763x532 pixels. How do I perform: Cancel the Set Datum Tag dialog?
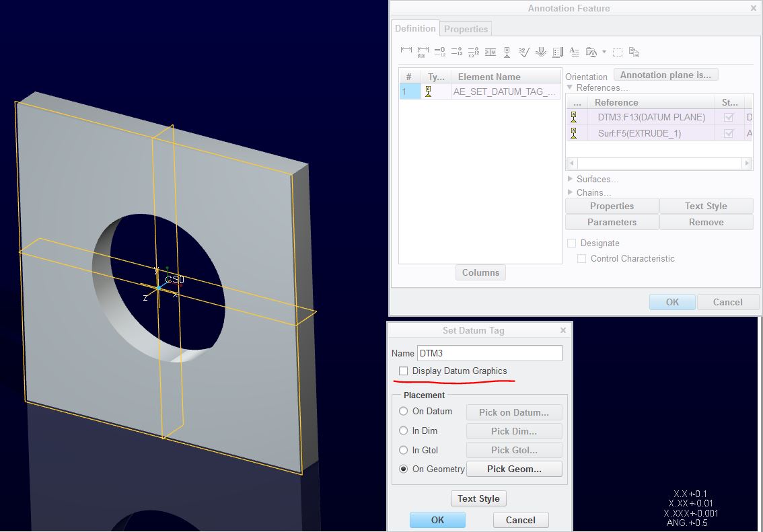521,520
